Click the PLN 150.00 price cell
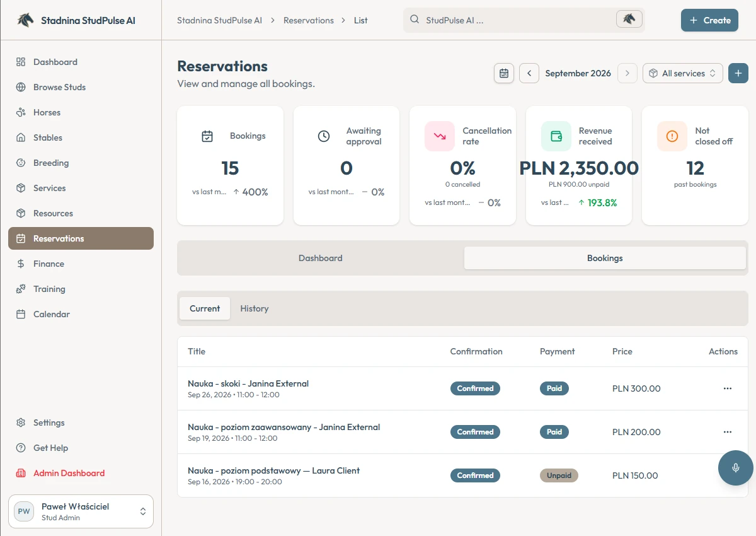Screen dimensions: 756x536 tap(635, 475)
